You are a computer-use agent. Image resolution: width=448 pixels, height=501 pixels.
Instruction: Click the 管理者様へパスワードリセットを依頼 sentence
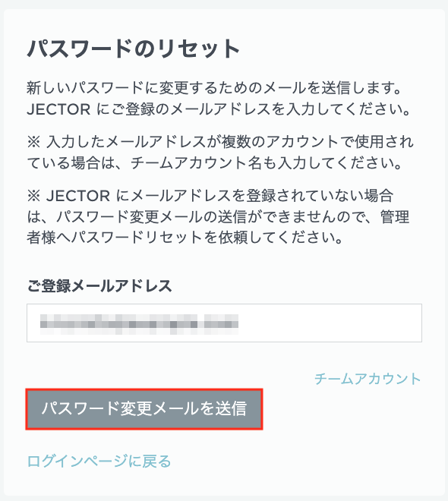click(x=185, y=238)
